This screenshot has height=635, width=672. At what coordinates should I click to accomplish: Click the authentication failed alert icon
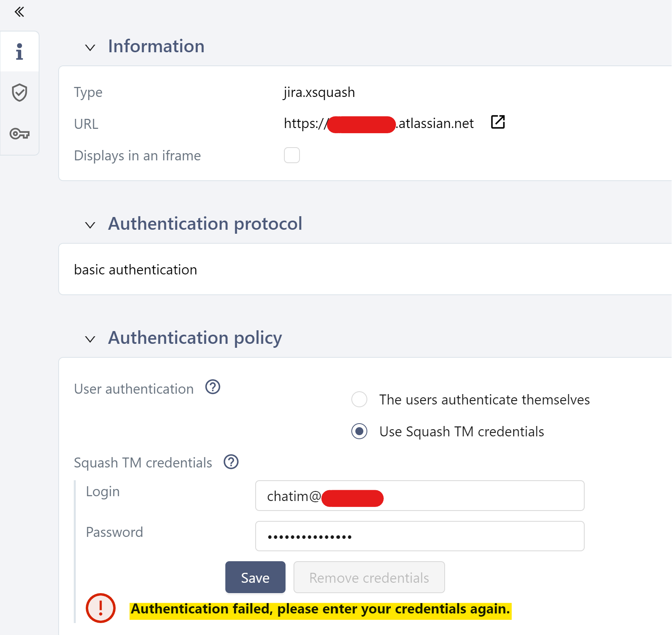click(x=101, y=608)
